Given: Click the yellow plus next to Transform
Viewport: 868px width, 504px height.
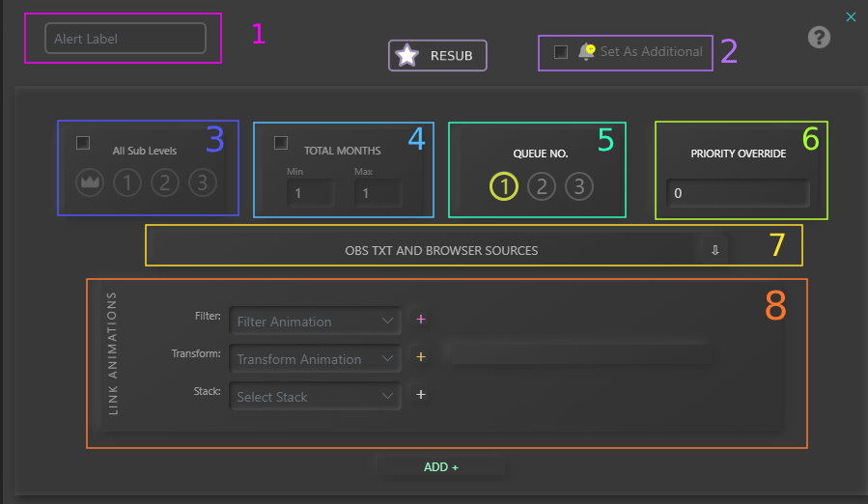Looking at the screenshot, I should (420, 357).
